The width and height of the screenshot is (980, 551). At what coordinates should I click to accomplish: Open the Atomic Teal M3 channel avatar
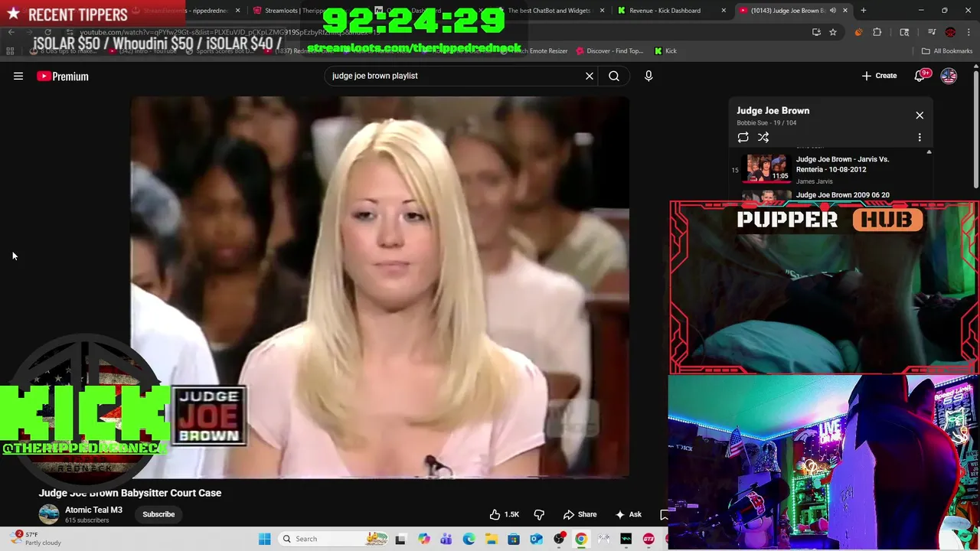(x=49, y=514)
